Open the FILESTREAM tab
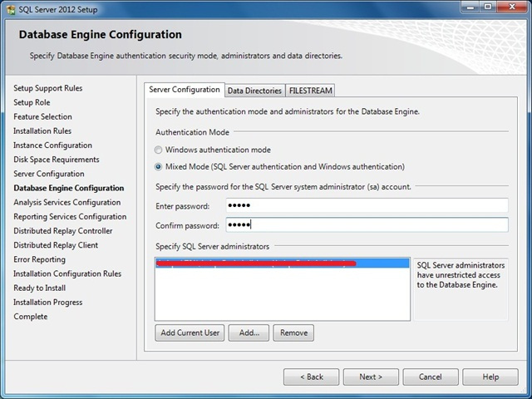This screenshot has width=532, height=399. point(310,91)
